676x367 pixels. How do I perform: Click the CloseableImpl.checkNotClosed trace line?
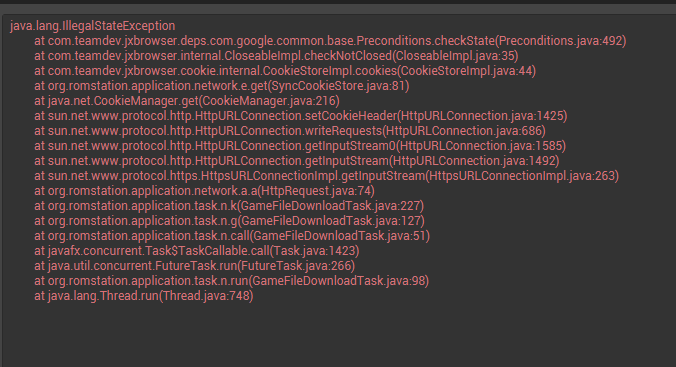point(276,56)
